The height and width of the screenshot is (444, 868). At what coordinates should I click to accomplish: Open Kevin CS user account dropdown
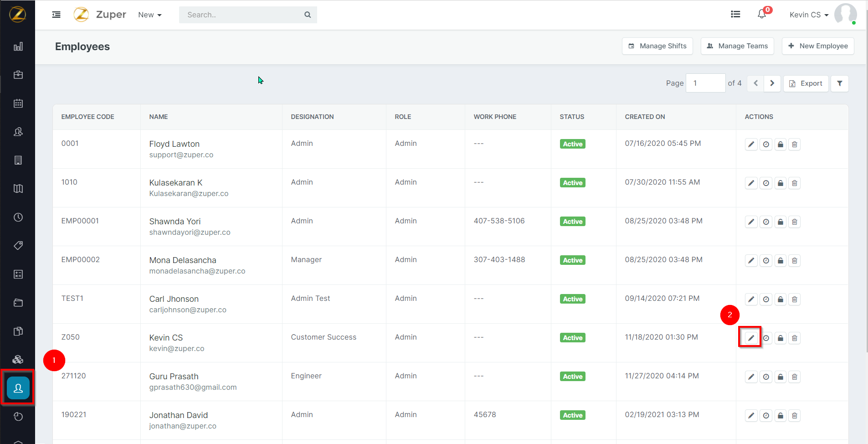coord(809,15)
